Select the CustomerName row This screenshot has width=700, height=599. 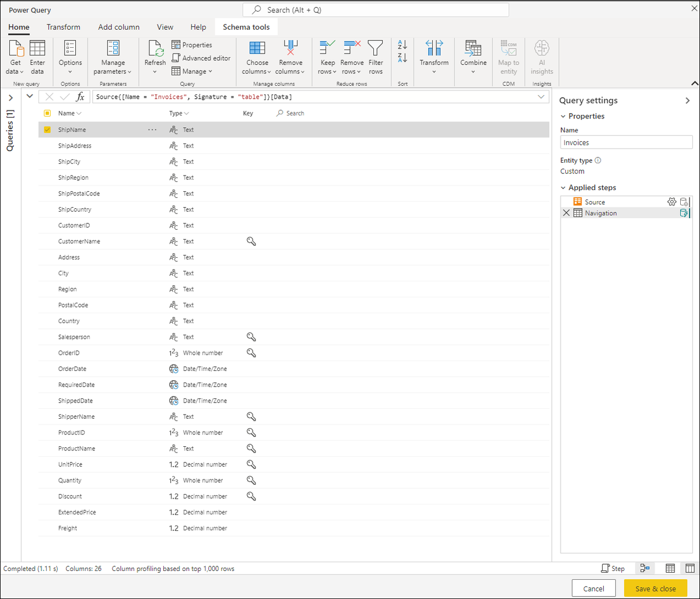(x=294, y=241)
